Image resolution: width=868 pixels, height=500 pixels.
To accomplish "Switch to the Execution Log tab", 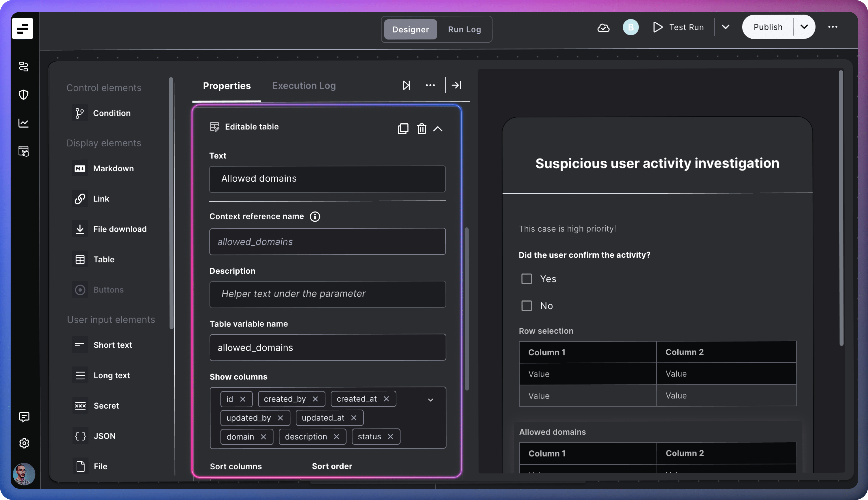I will click(x=304, y=85).
